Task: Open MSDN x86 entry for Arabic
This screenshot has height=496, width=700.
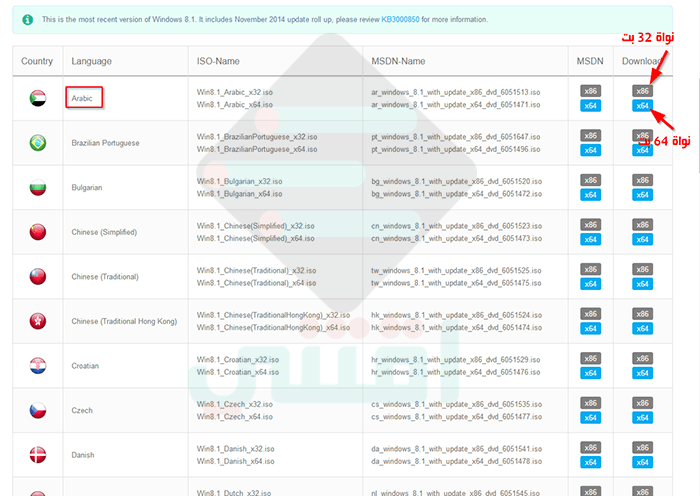Action: click(x=591, y=91)
